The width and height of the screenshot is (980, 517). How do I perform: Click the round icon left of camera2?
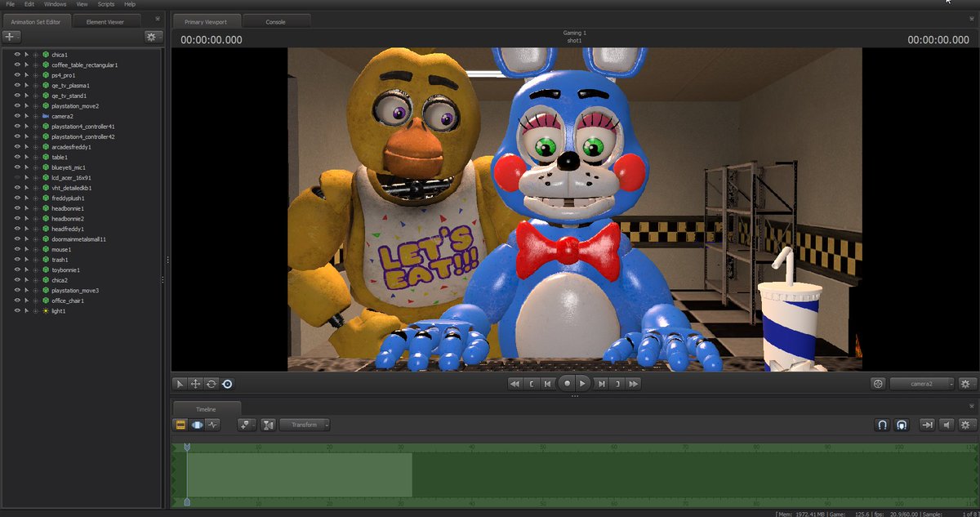point(879,383)
